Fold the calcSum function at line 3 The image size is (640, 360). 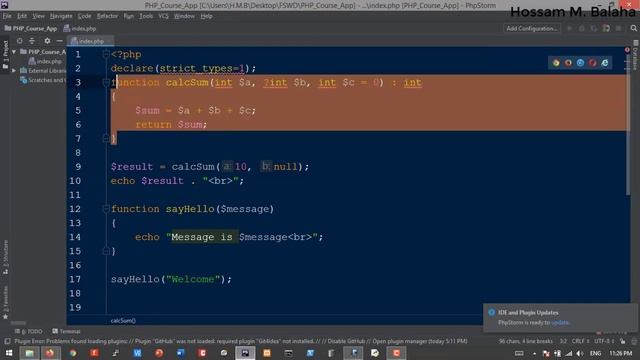(106, 82)
